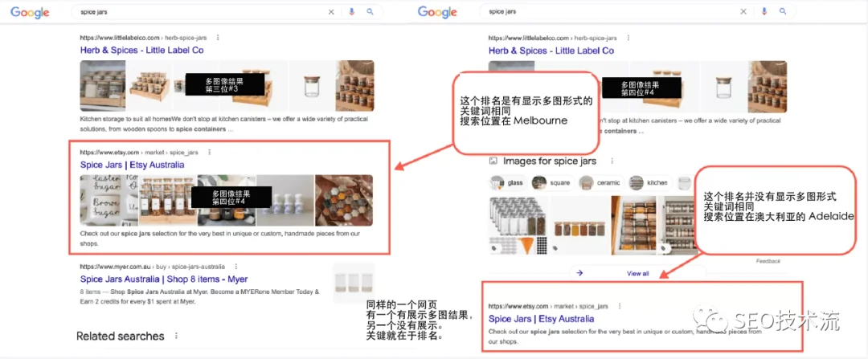Open more options beside Images for spice jars
Viewport: 868px width, 359px height.
tap(612, 161)
